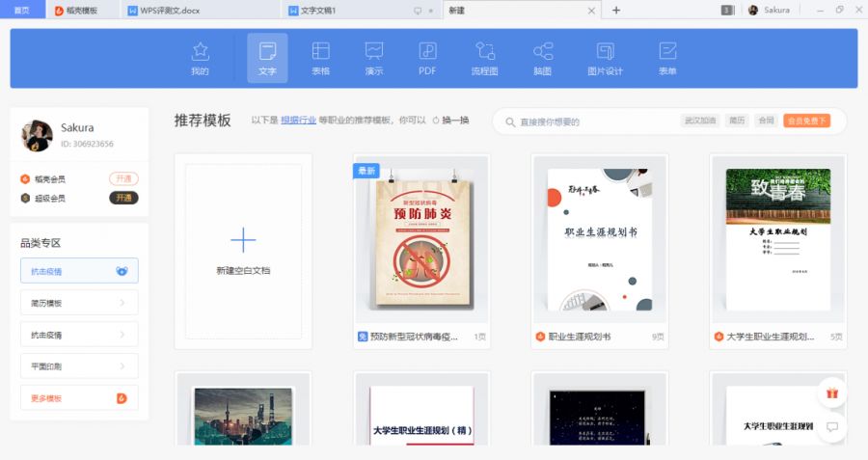Viewport: 868px width, 460px height.
Task: Click the 预防新型冠状病毒疫... template title
Action: tap(414, 337)
